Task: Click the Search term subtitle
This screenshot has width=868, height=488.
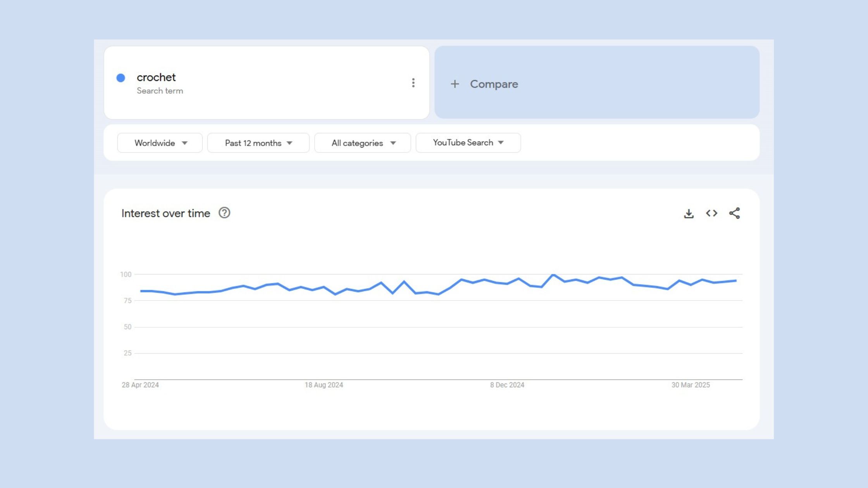Action: pyautogui.click(x=160, y=91)
